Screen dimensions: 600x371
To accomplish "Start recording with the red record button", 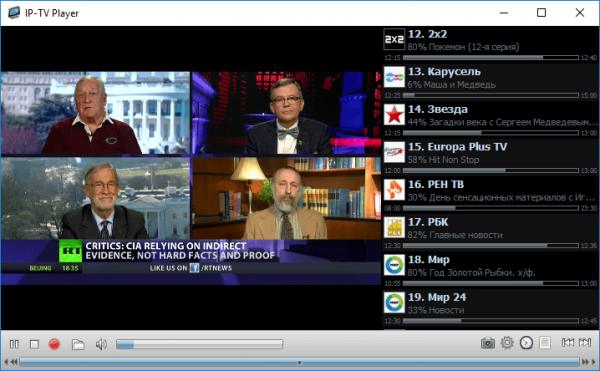I will click(54, 344).
